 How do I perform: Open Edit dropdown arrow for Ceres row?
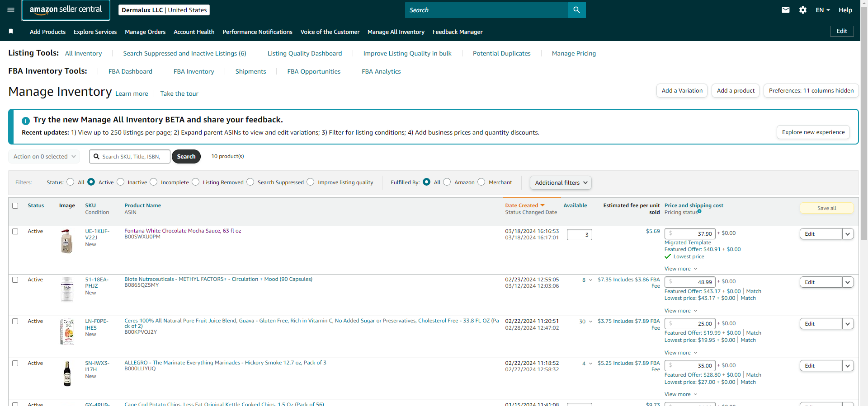(848, 324)
